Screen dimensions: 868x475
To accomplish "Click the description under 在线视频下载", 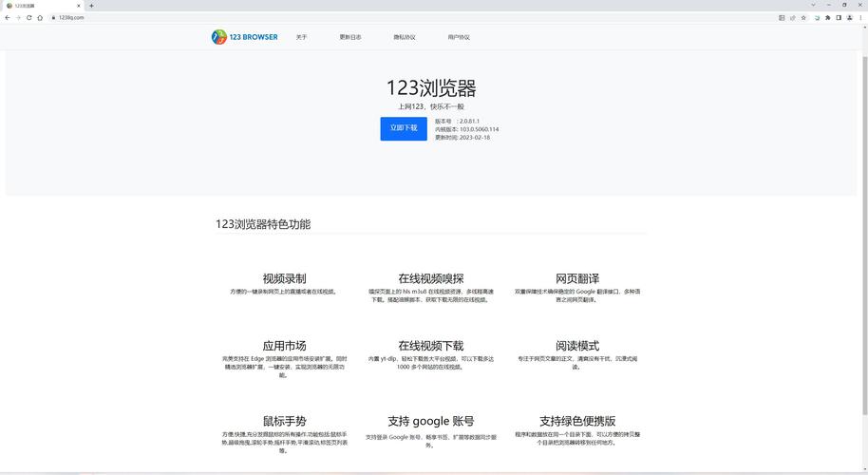I will pyautogui.click(x=431, y=363).
